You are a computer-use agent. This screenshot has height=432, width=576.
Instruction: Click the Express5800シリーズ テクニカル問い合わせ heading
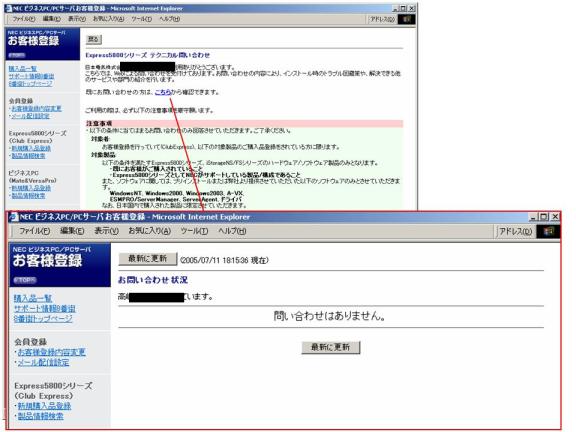(x=148, y=55)
